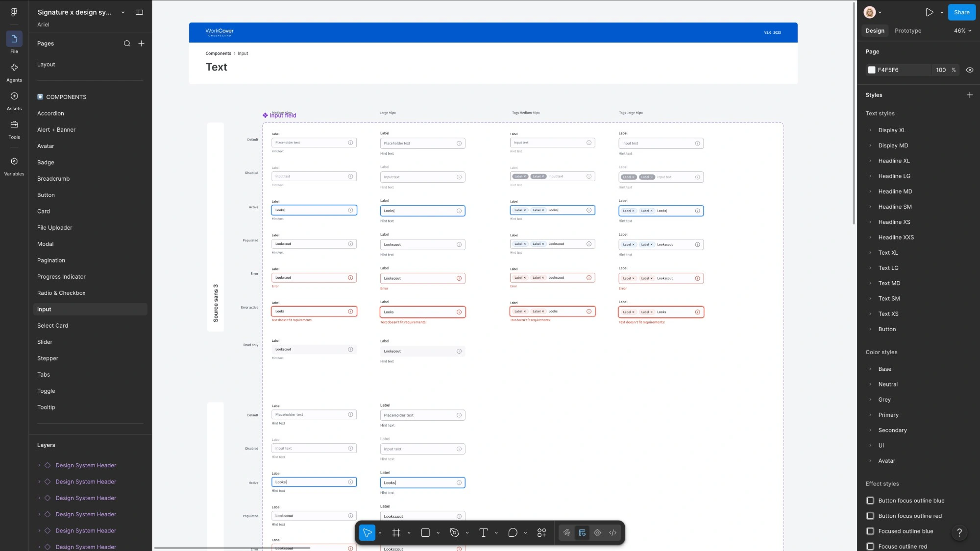This screenshot has width=980, height=551.
Task: Open Move tool options dropdown
Action: coord(380,533)
